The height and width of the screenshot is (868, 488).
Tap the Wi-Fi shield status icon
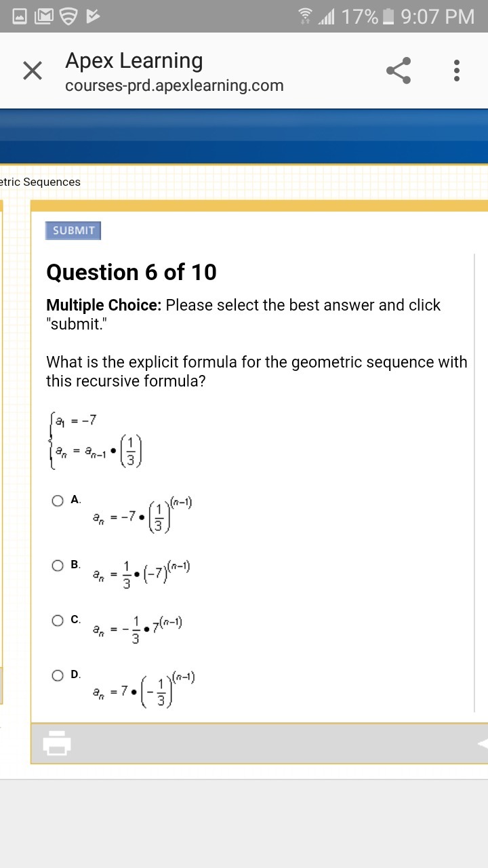pyautogui.click(x=68, y=16)
